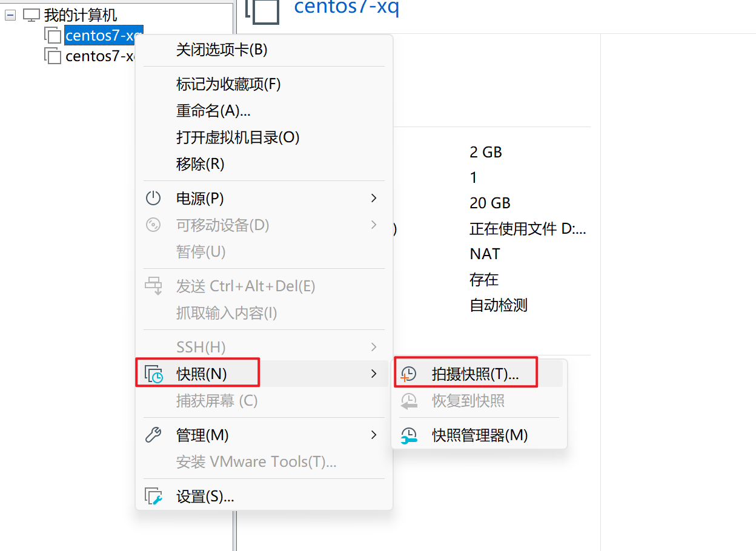Click the 20 GB disk value
The height and width of the screenshot is (551, 756).
[490, 203]
